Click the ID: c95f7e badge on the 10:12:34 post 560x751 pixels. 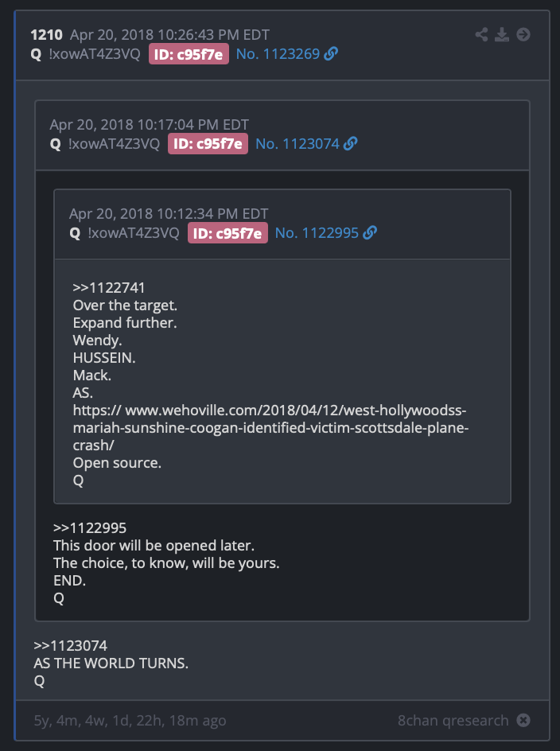click(x=227, y=233)
